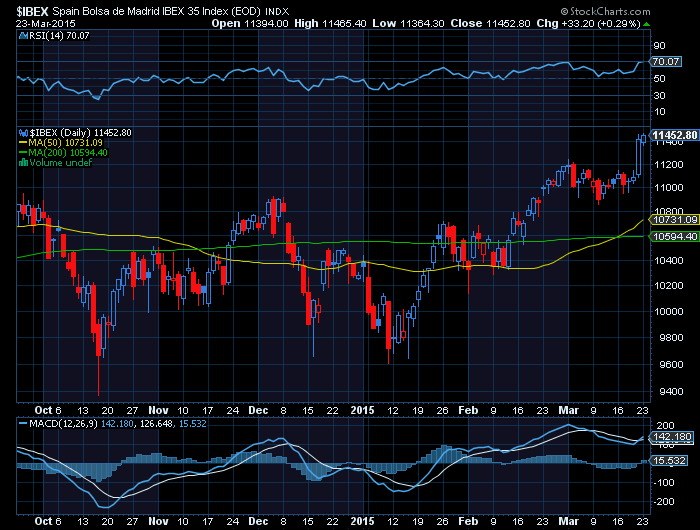Click the MACD signal value 126.648
The width and height of the screenshot is (700, 530).
click(x=156, y=424)
